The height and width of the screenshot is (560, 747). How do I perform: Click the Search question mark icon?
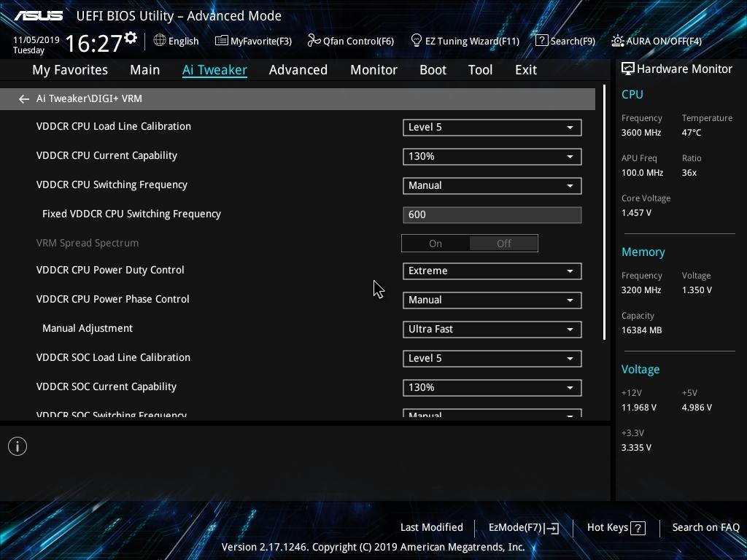click(542, 41)
